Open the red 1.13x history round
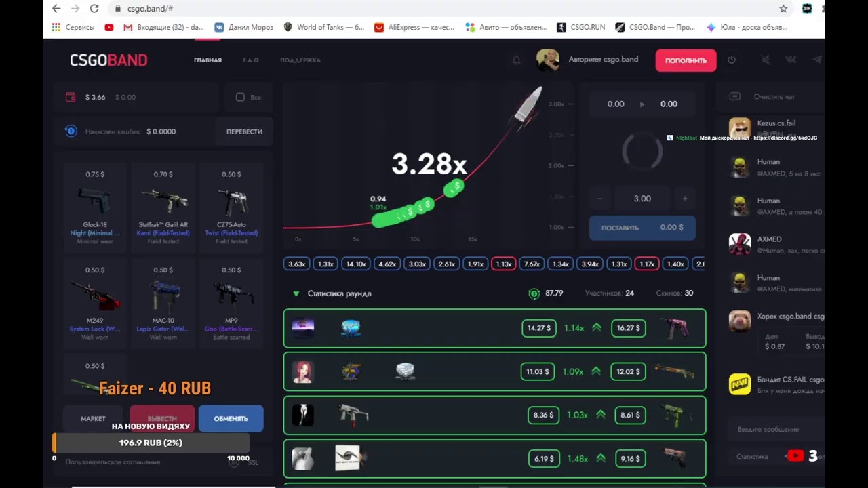This screenshot has height=488, width=868. pos(503,264)
